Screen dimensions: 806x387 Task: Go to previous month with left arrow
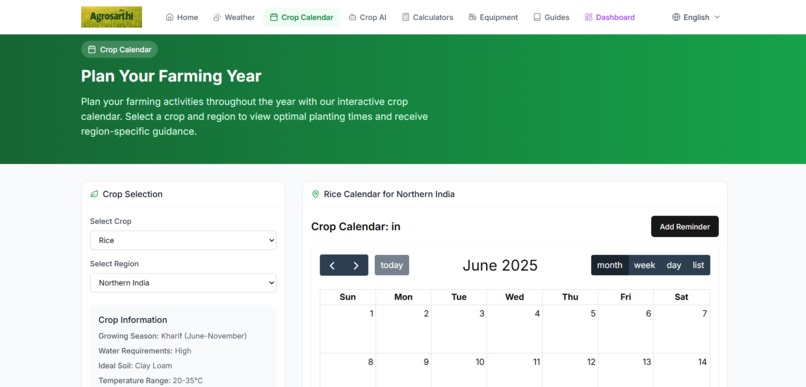click(x=332, y=265)
